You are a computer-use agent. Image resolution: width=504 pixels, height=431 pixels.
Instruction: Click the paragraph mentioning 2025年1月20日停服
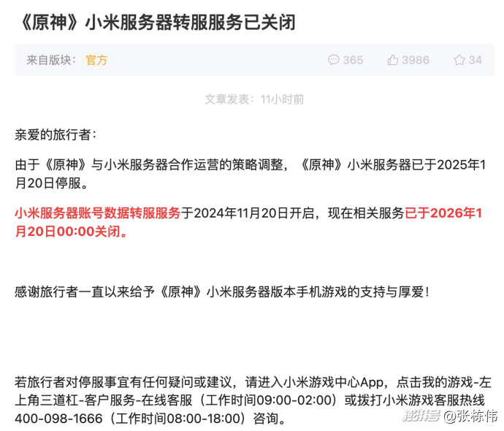pos(251,174)
